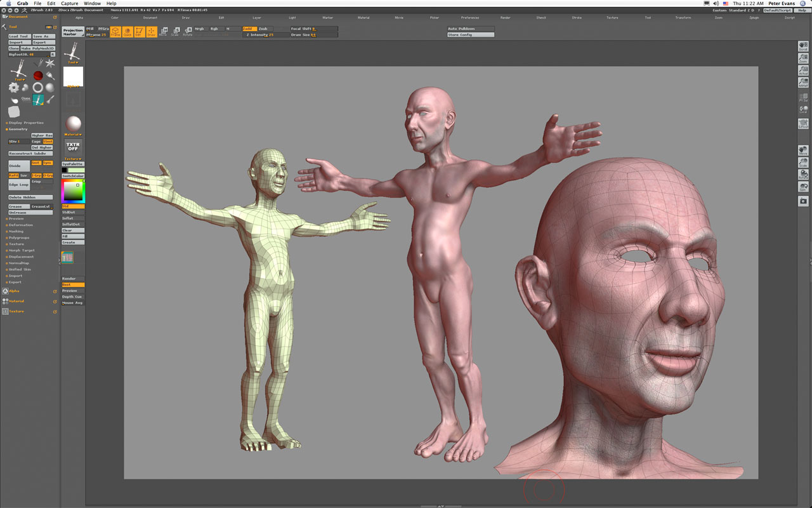Click the Material sphere thumbnail

(73, 124)
